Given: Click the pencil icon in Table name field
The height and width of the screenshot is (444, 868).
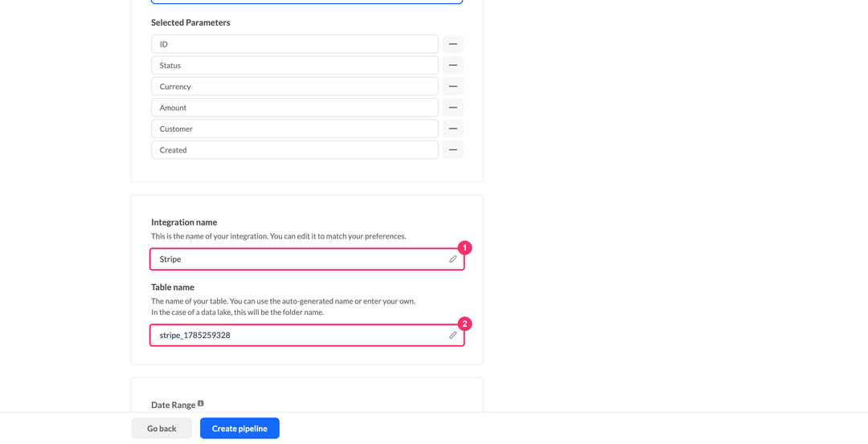Looking at the screenshot, I should tap(452, 335).
